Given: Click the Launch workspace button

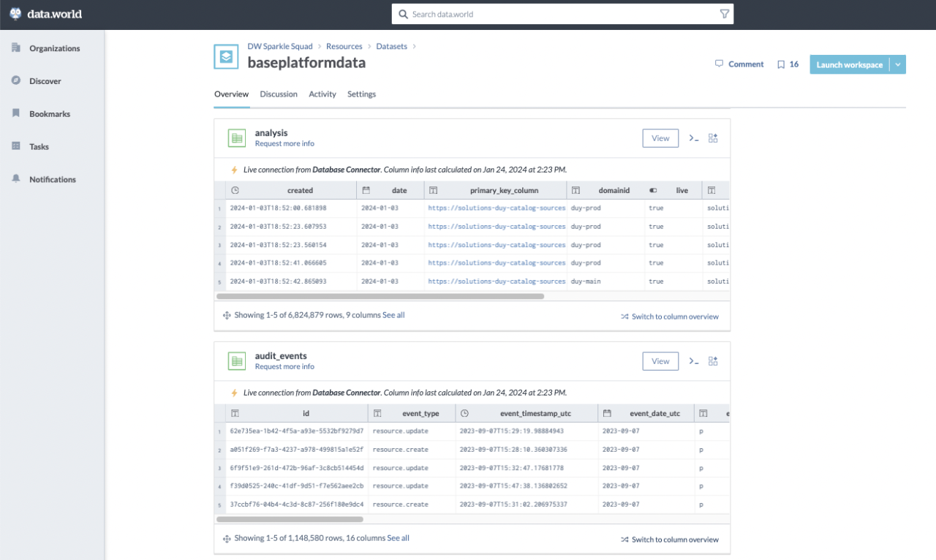Looking at the screenshot, I should point(850,64).
